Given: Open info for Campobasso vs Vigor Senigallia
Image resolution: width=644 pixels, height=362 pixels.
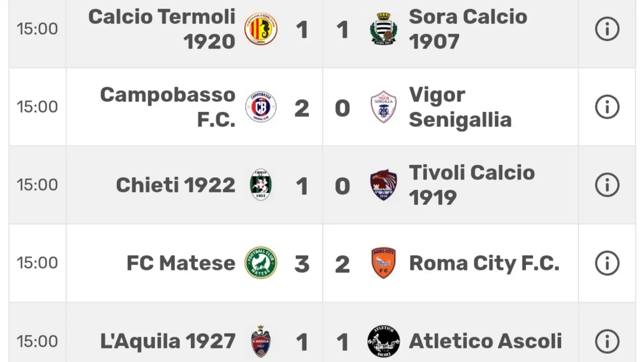Looking at the screenshot, I should click(x=607, y=107).
